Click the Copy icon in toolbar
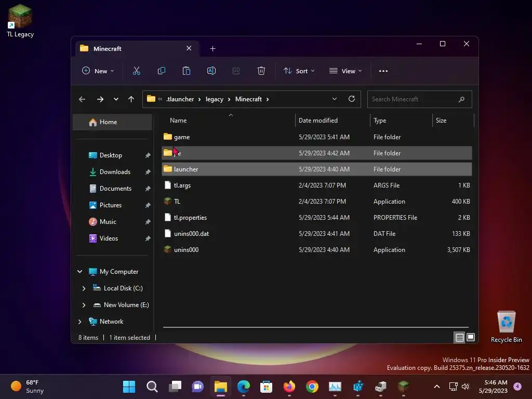The image size is (532, 399). click(x=162, y=71)
